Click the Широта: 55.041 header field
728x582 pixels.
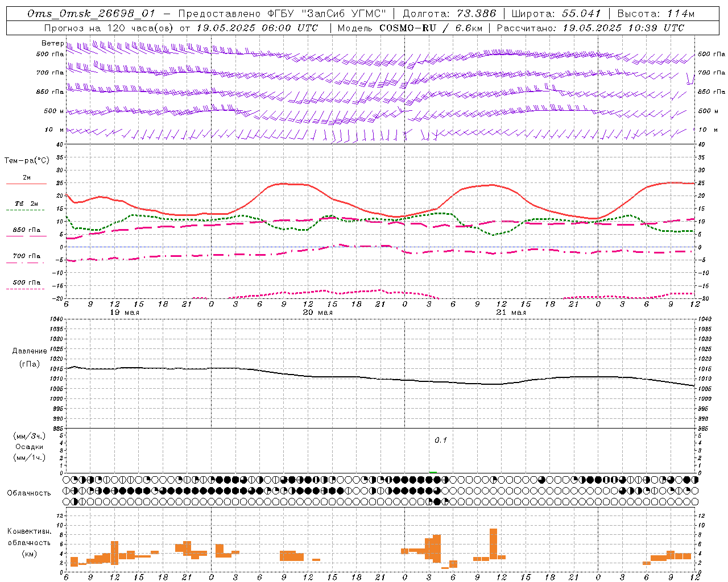[x=556, y=14]
